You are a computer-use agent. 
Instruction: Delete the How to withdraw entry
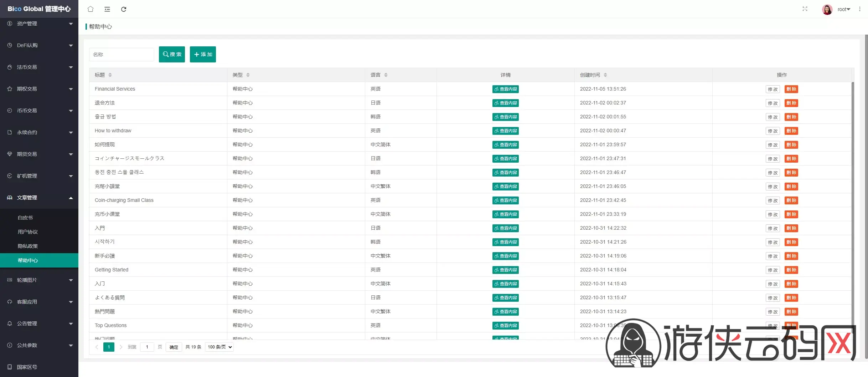pyautogui.click(x=791, y=131)
